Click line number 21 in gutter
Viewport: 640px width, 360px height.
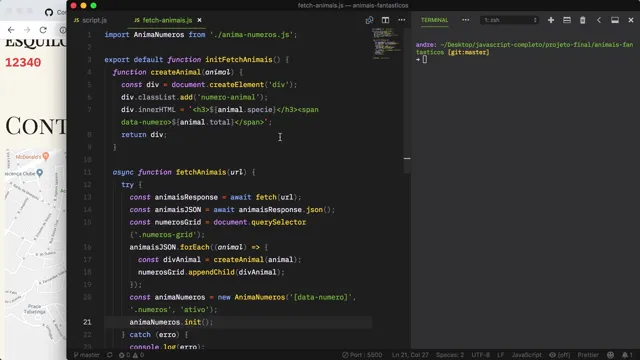point(87,322)
